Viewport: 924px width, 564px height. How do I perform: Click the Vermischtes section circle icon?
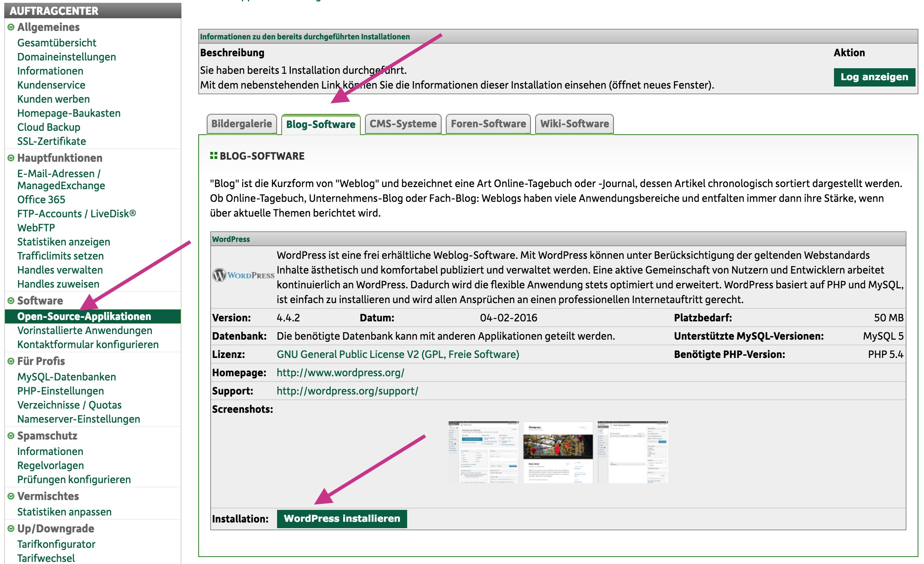point(11,496)
